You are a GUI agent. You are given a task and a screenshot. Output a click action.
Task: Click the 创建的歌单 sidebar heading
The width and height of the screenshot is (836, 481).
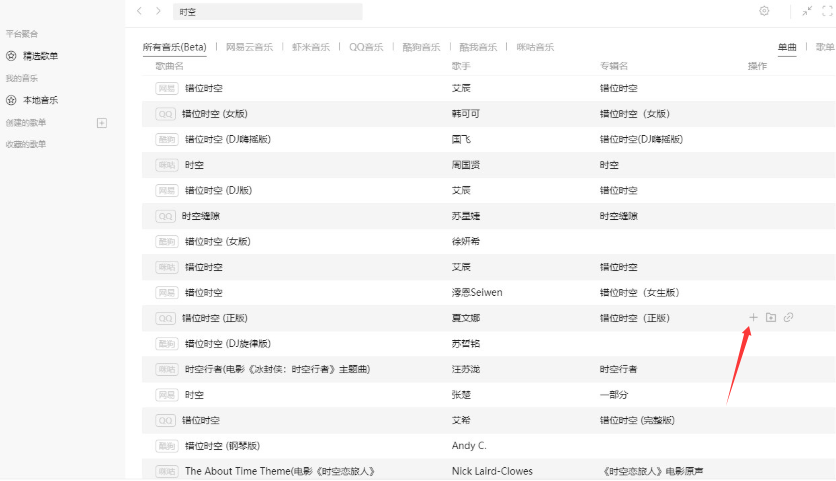tap(26, 123)
